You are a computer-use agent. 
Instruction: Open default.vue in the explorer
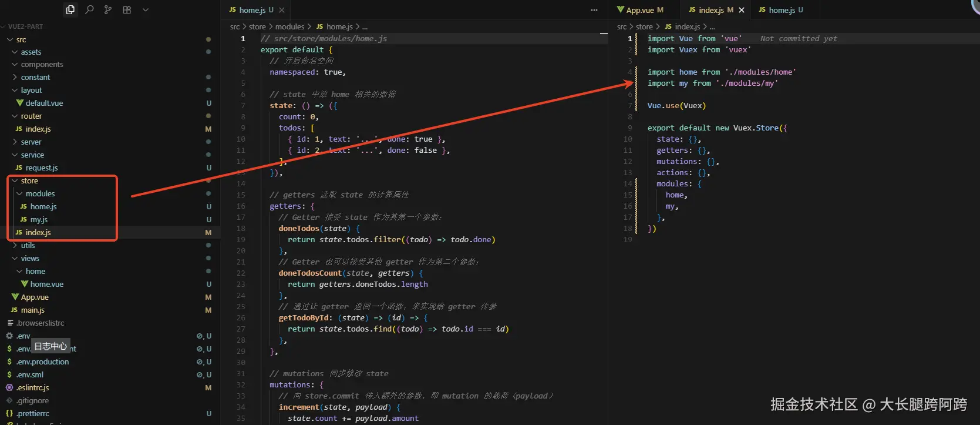(x=44, y=103)
